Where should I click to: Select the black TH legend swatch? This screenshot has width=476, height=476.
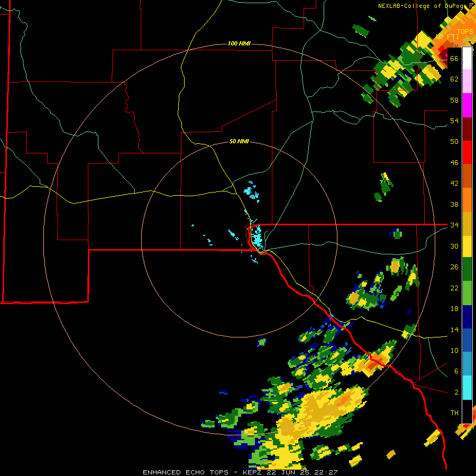[467, 411]
